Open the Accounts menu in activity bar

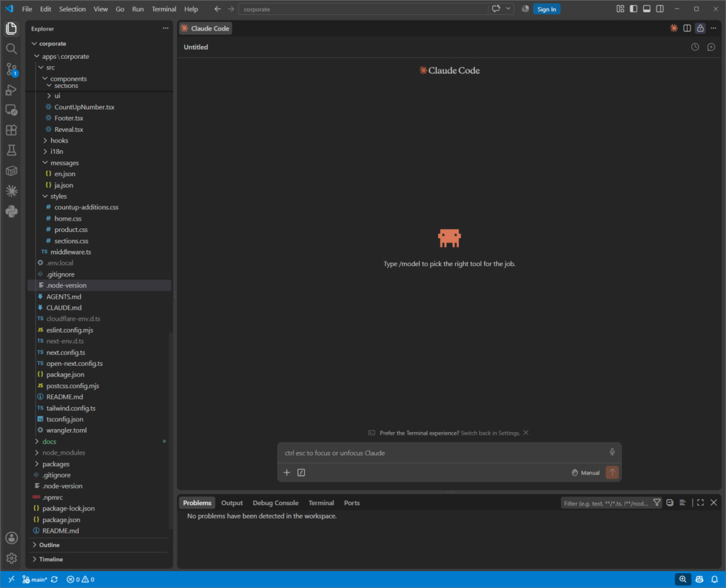click(x=11, y=538)
